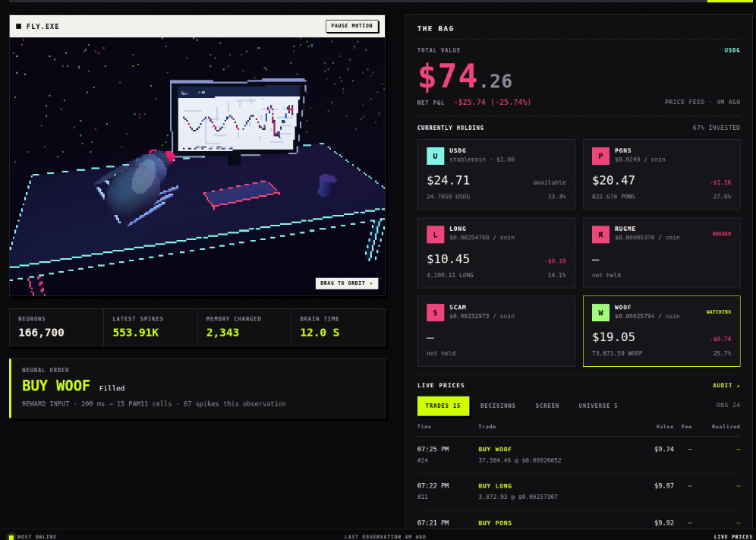
Task: Click the Net P&L value -$25.74
Action: point(493,103)
